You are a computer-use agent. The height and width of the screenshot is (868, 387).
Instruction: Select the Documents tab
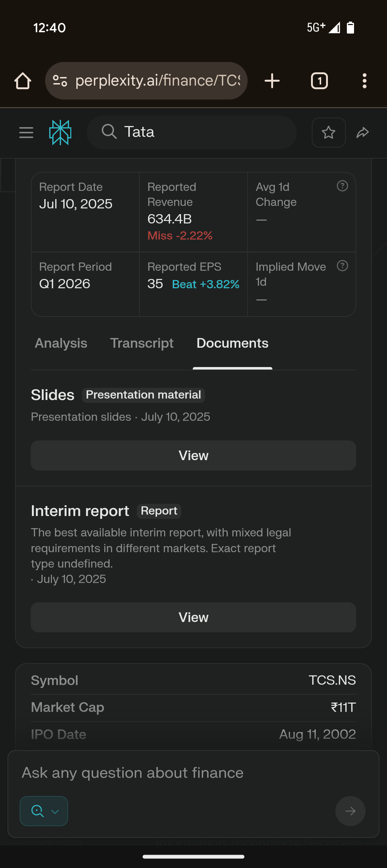(x=233, y=343)
